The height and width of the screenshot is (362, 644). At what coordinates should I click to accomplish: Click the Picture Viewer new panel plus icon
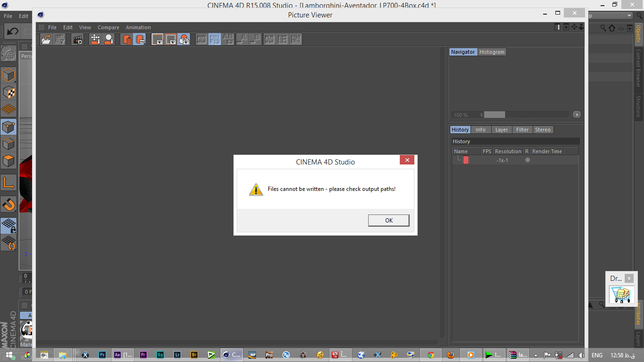pyautogui.click(x=566, y=27)
